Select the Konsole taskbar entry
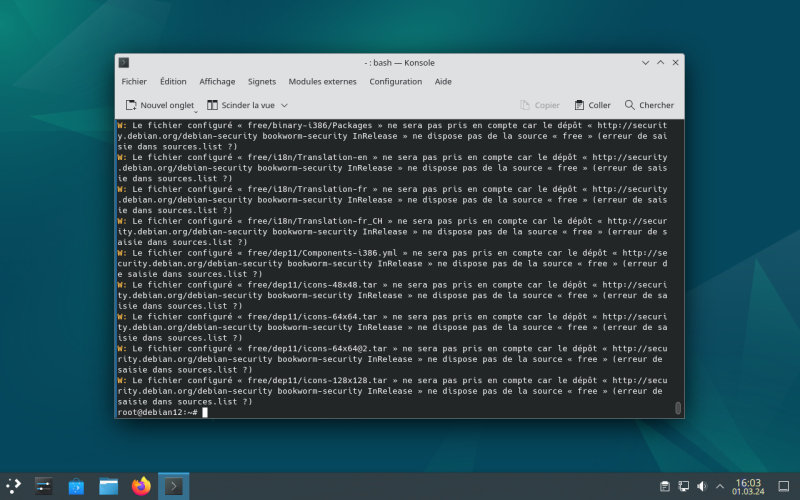 click(173, 486)
